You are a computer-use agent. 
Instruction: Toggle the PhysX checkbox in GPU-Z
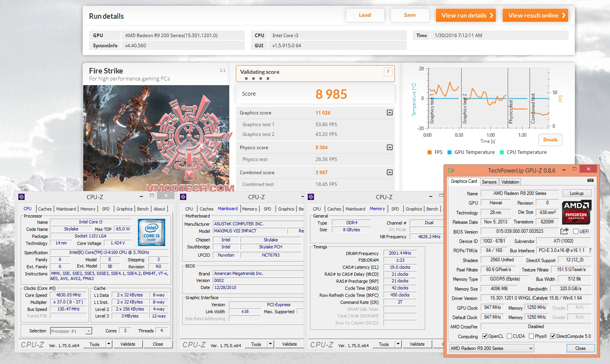[x=531, y=336]
